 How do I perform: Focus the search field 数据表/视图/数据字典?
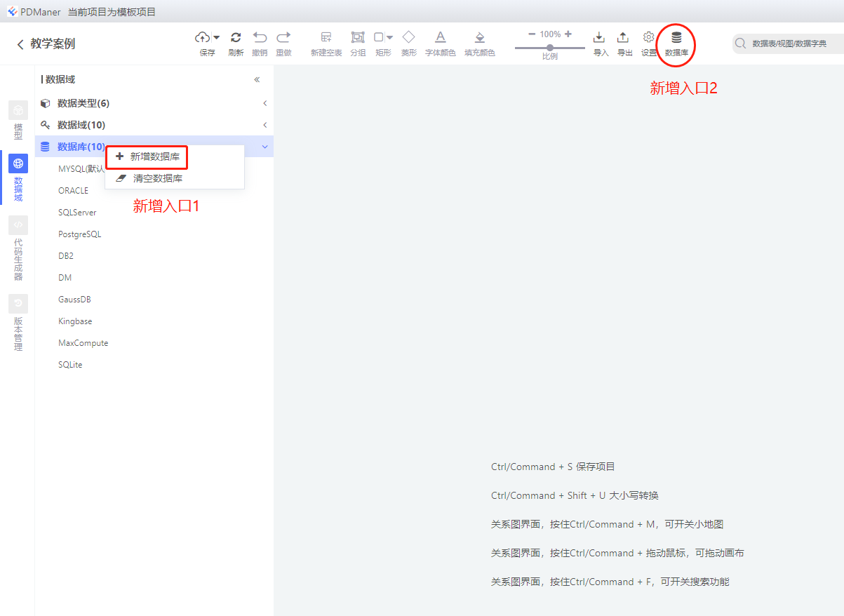[788, 43]
